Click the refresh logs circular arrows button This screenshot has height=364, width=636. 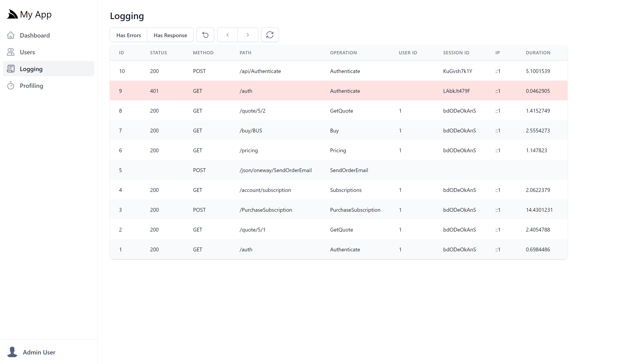[270, 35]
